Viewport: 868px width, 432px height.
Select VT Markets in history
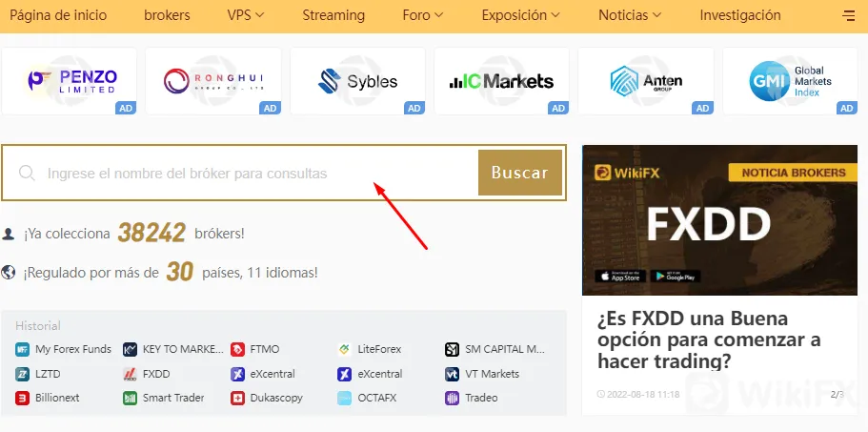pyautogui.click(x=493, y=374)
